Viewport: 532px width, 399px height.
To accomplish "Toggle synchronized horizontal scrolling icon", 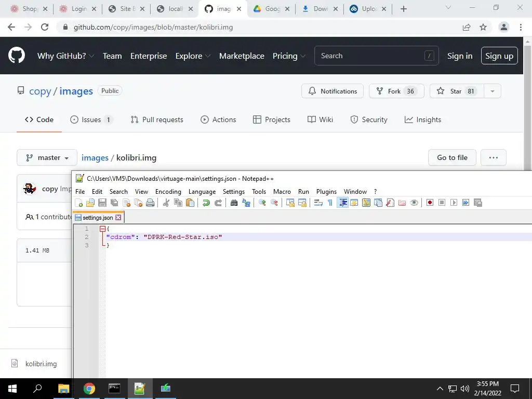I will [x=302, y=203].
